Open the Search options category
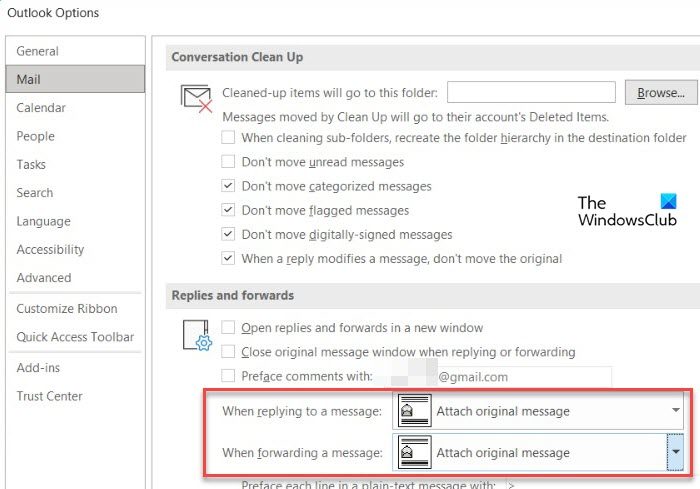 (x=75, y=192)
